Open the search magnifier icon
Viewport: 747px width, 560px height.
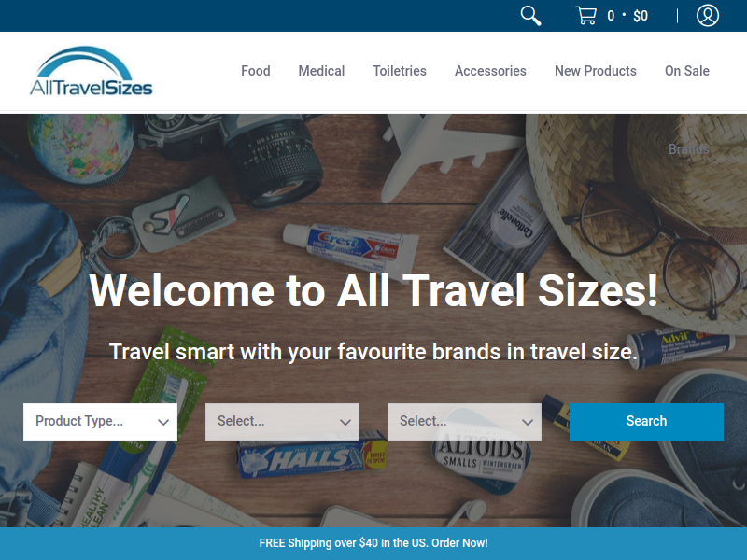[x=530, y=16]
